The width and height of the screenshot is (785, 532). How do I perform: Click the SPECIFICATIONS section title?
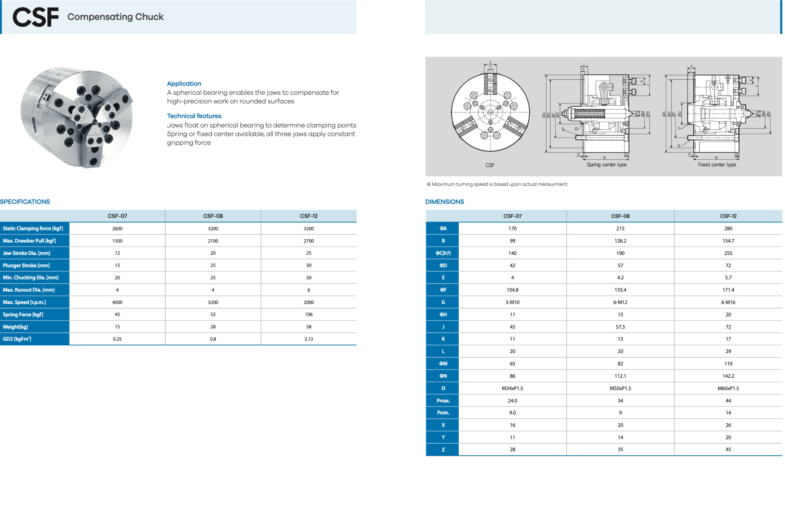tap(25, 202)
